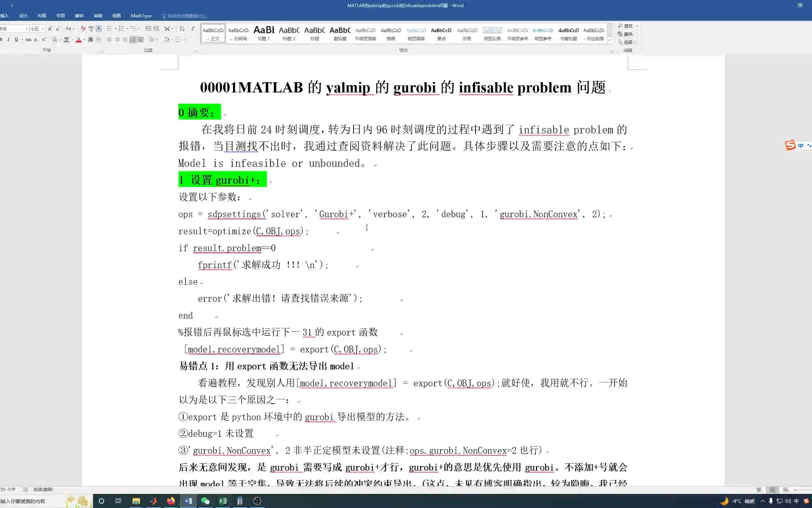Open Excel from the Windows taskbar

(223, 501)
